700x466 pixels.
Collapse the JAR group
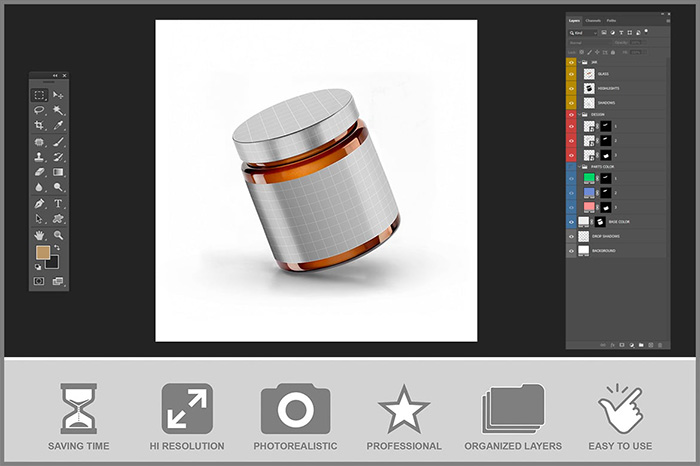pos(579,62)
